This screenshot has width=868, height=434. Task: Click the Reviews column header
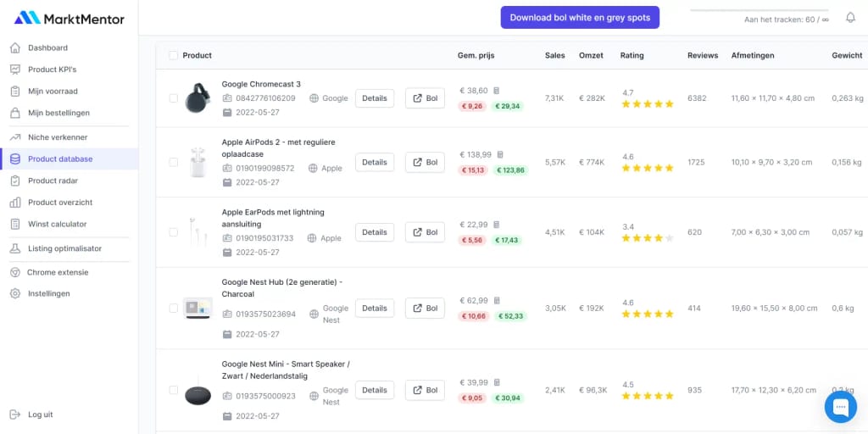tap(703, 55)
